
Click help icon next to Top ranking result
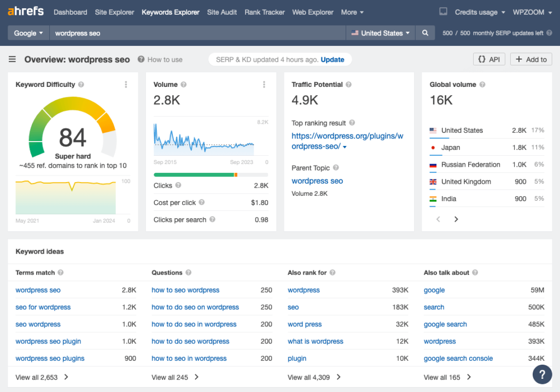pyautogui.click(x=352, y=123)
